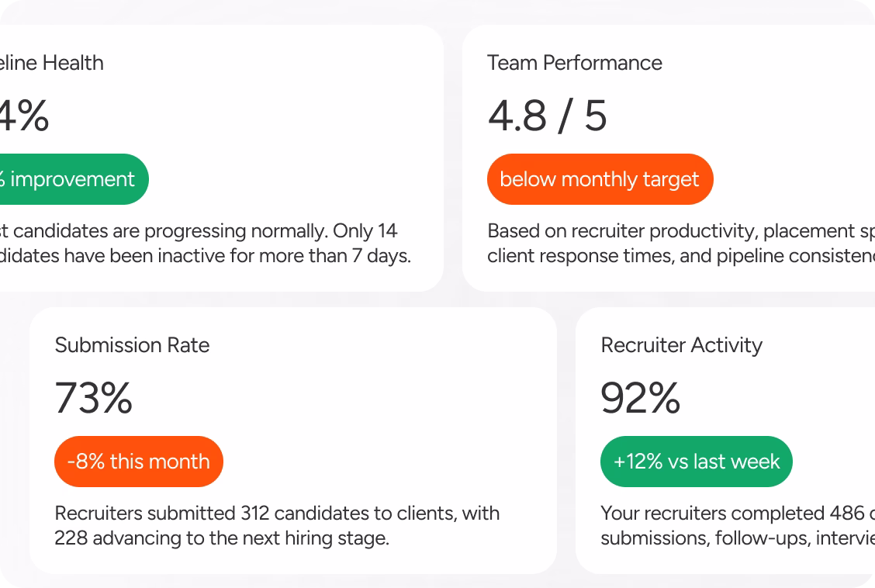Select the green improvement badge
875x588 pixels.
(74, 179)
